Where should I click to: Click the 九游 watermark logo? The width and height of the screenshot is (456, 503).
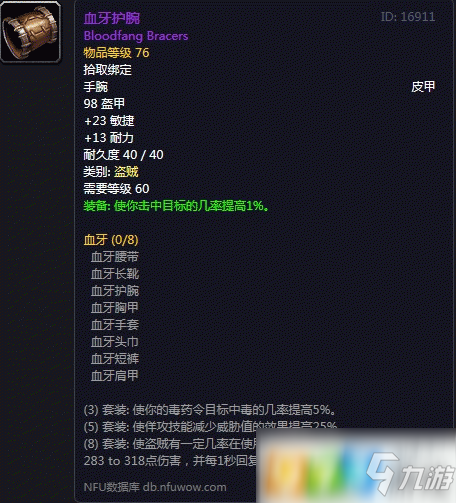411,473
